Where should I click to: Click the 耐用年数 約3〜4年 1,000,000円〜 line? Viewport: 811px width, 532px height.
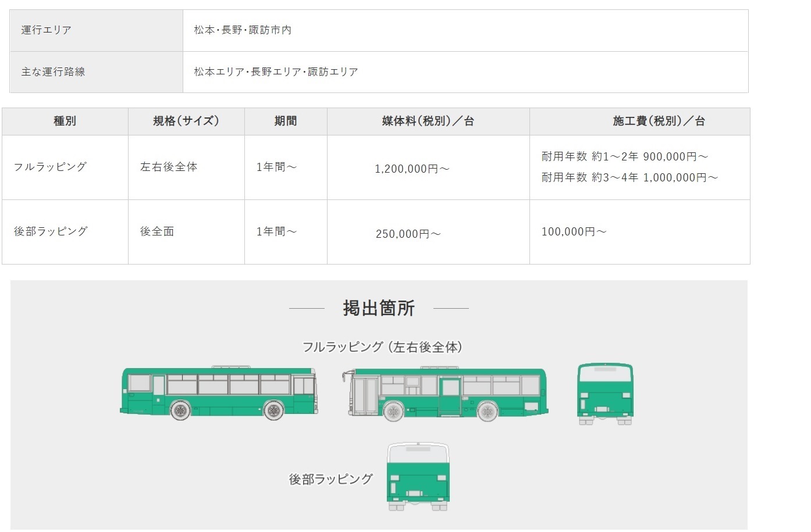tap(629, 177)
